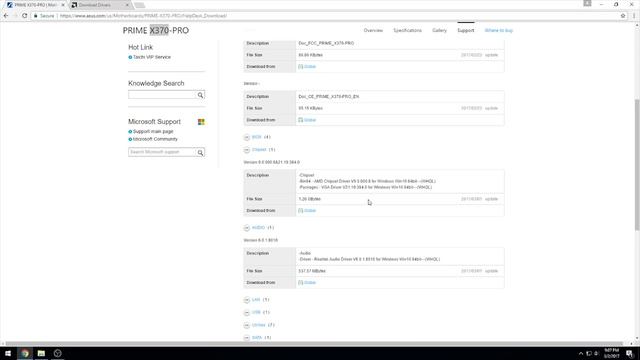
Task: Open the Chrome three-dot menu
Action: [634, 16]
